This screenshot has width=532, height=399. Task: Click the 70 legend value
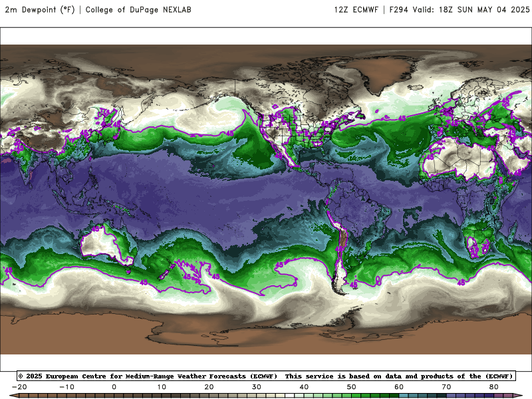(x=446, y=387)
